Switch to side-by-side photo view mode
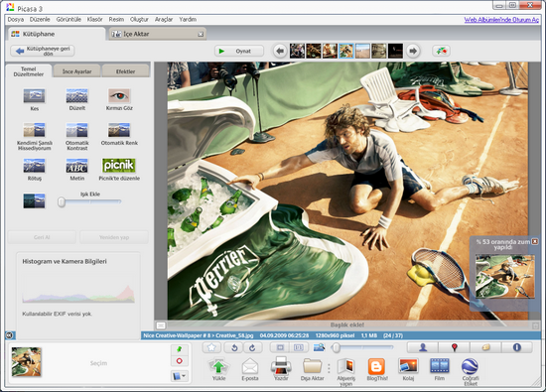The image size is (546, 392). (299, 347)
